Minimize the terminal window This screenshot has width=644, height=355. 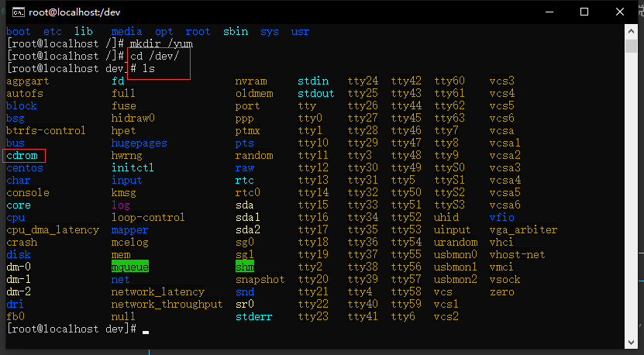550,12
